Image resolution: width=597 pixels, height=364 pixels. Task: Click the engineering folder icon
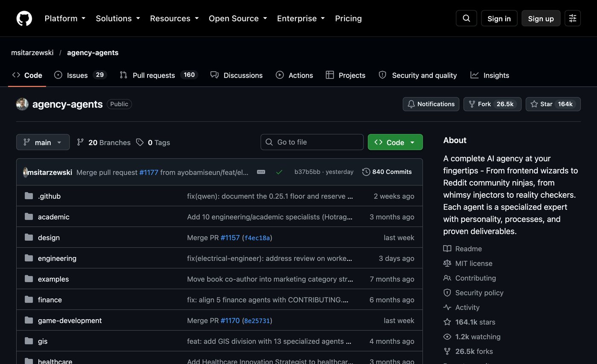[29, 258]
